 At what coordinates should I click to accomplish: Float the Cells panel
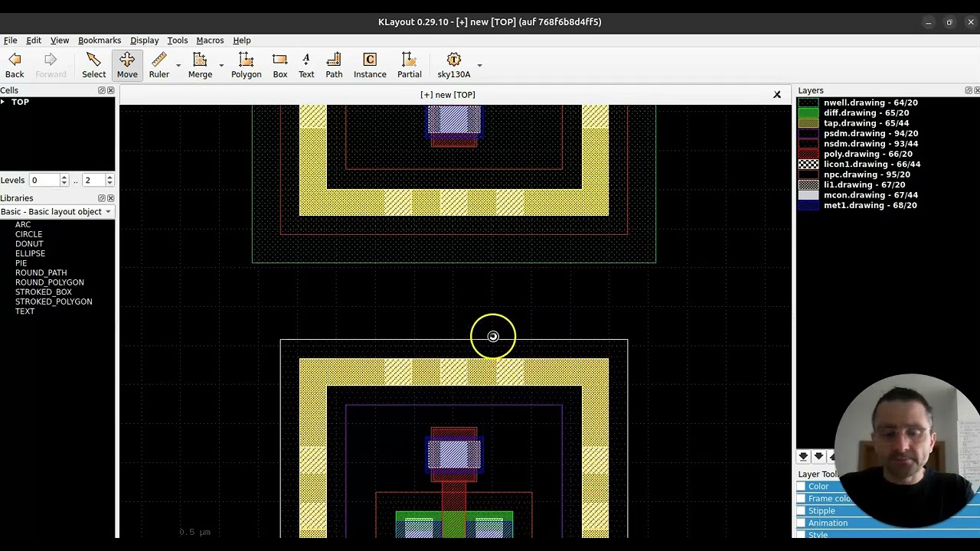pos(101,90)
